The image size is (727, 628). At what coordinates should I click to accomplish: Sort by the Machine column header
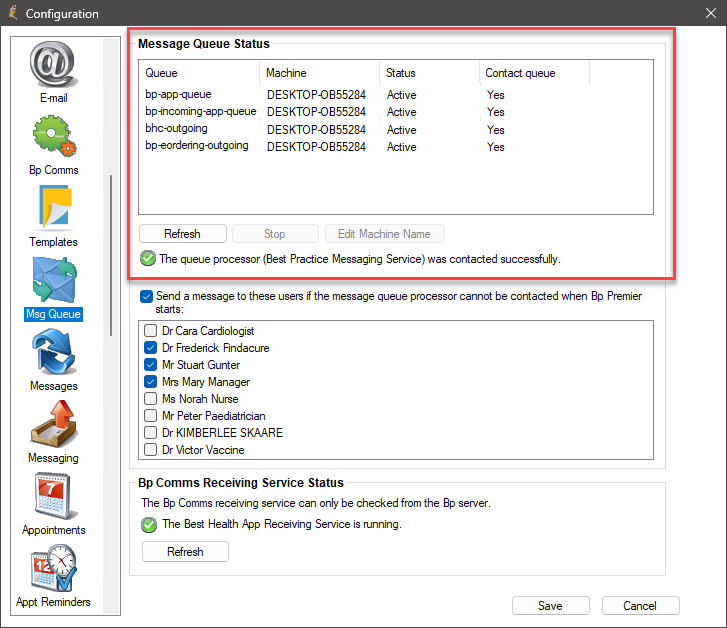[x=320, y=73]
